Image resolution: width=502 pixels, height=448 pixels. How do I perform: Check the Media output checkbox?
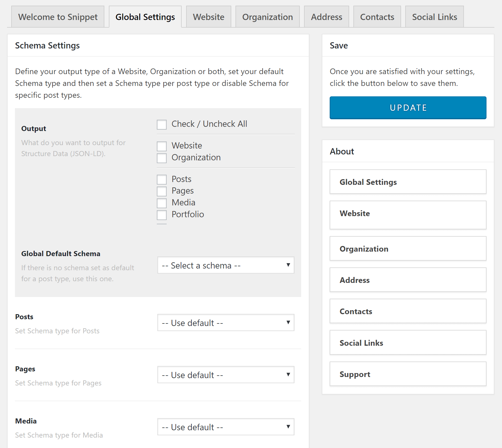[162, 203]
